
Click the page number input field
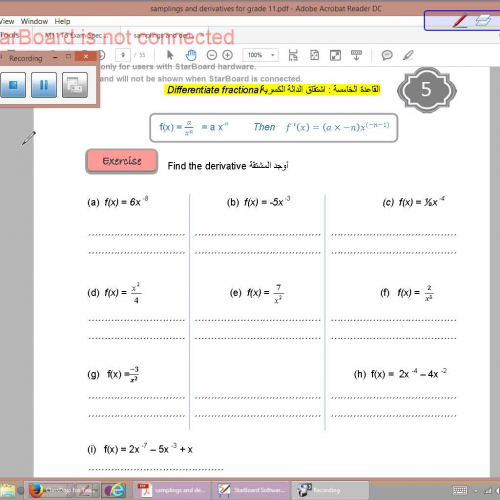(x=123, y=55)
